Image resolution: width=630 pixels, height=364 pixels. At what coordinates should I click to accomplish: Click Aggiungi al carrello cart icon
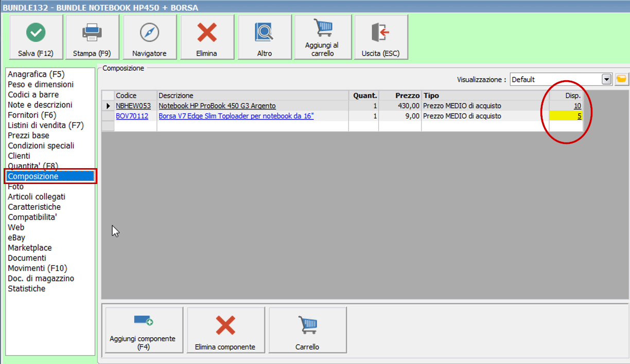(323, 28)
